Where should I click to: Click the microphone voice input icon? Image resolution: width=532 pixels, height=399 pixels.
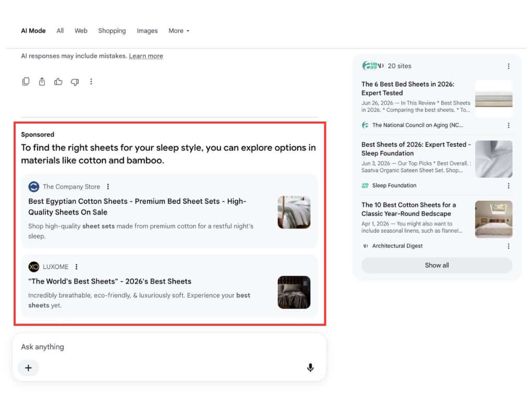click(310, 368)
